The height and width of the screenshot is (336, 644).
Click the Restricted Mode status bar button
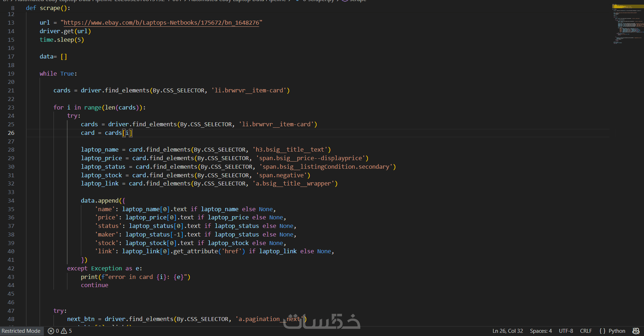tap(21, 331)
